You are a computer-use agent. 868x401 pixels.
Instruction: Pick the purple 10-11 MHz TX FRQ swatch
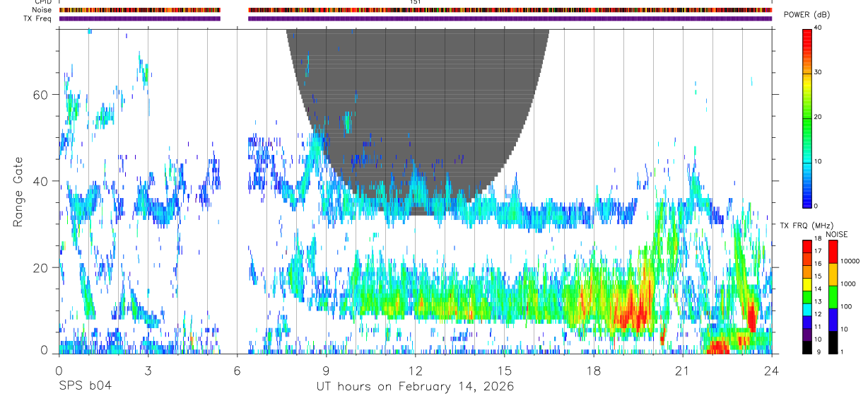coord(807,334)
